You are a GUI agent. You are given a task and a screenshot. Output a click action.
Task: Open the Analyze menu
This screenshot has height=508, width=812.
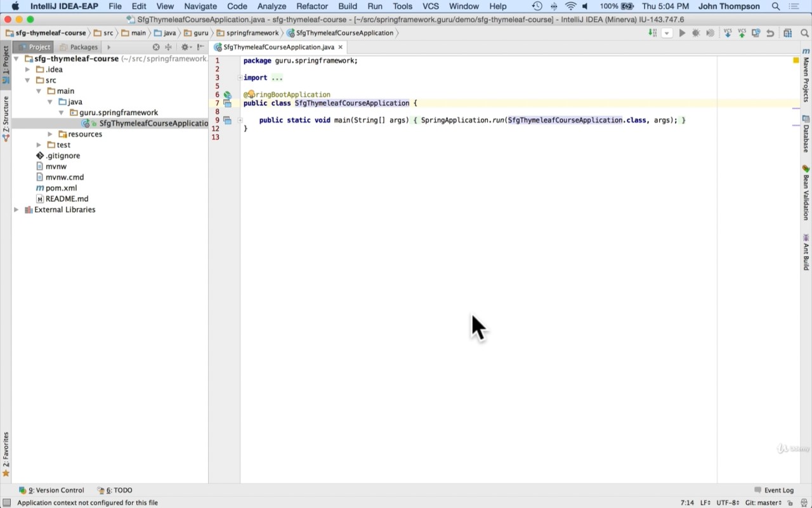pyautogui.click(x=272, y=6)
